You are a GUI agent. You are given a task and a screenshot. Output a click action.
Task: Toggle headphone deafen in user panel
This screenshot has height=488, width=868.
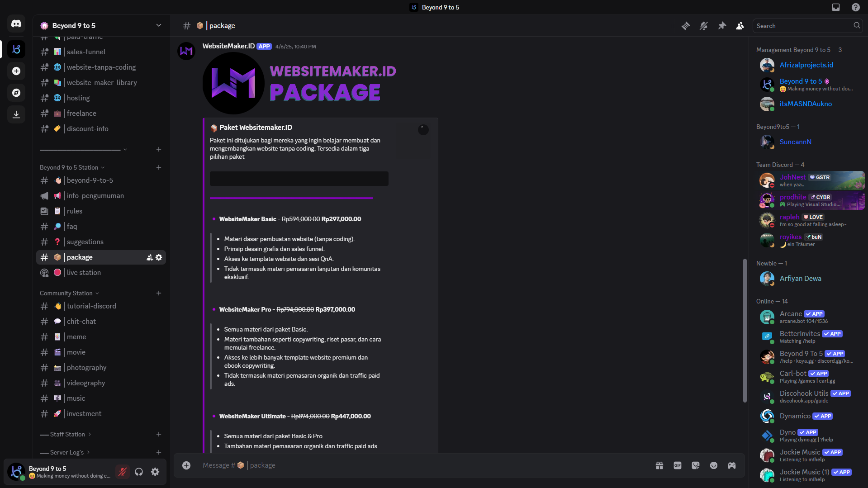(139, 472)
